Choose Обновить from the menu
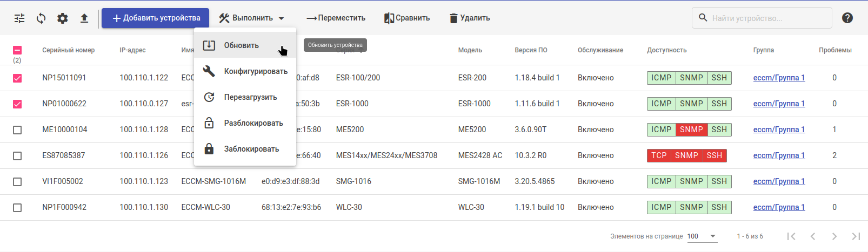 (242, 45)
